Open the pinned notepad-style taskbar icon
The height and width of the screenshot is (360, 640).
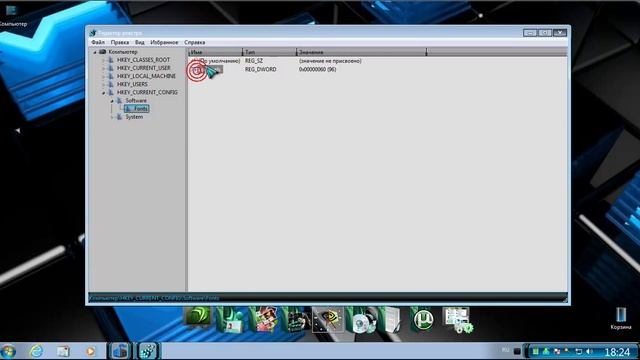click(x=63, y=351)
